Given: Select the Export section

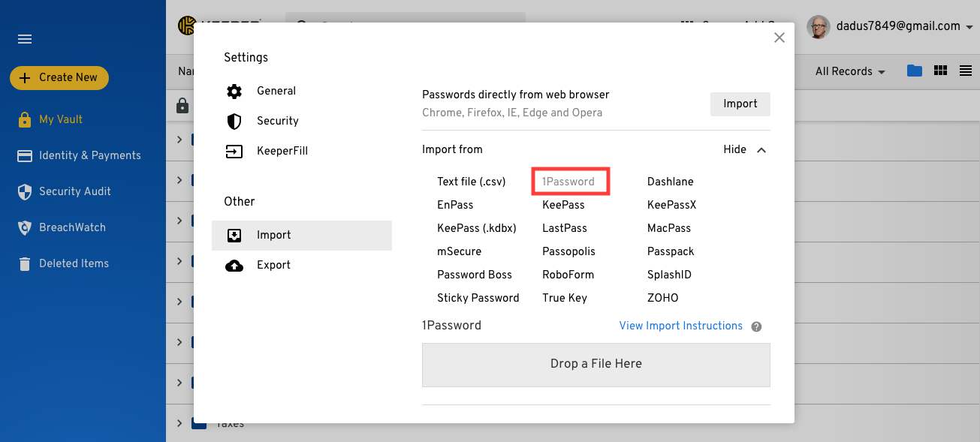Looking at the screenshot, I should pyautogui.click(x=302, y=265).
